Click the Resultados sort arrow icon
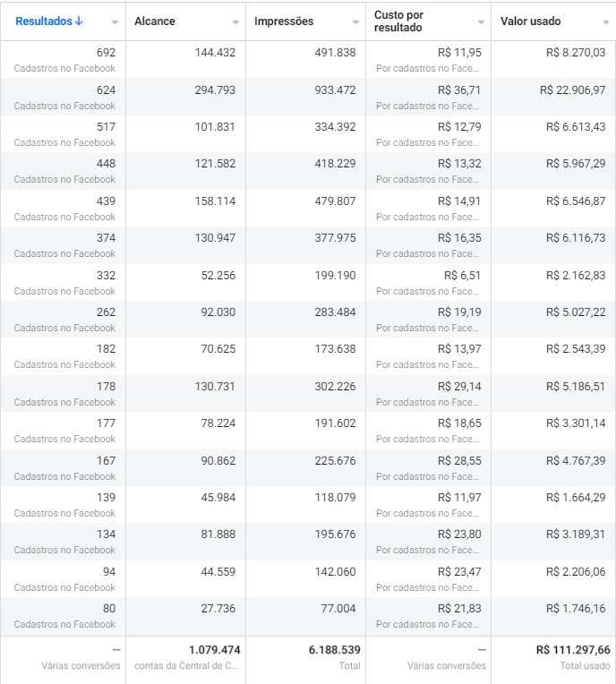This screenshot has width=616, height=684. coord(79,21)
